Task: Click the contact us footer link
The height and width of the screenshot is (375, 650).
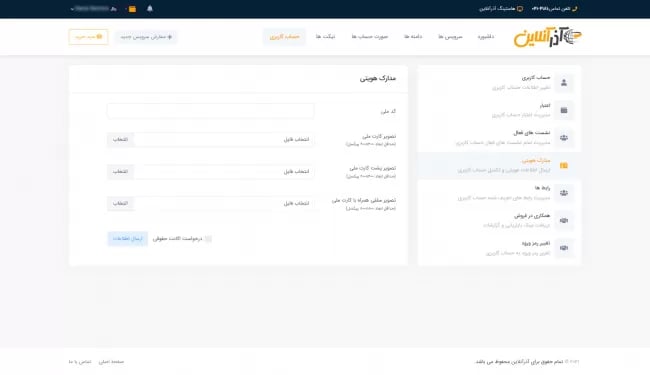Action: click(x=80, y=362)
